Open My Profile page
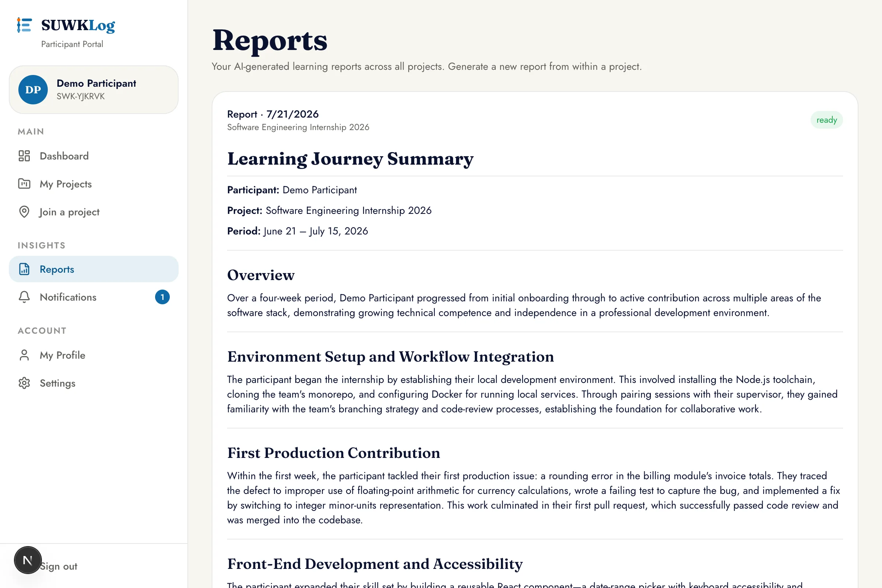 [94, 355]
